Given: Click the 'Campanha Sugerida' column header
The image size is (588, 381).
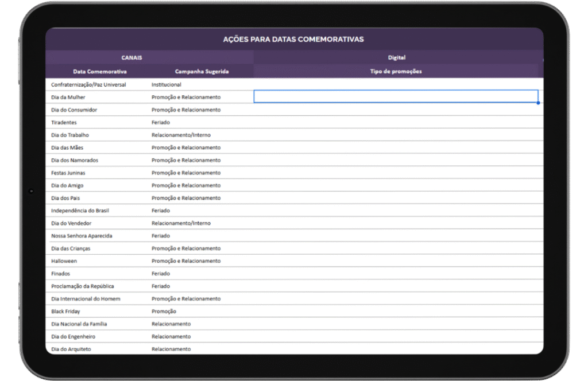Looking at the screenshot, I should [x=202, y=72].
